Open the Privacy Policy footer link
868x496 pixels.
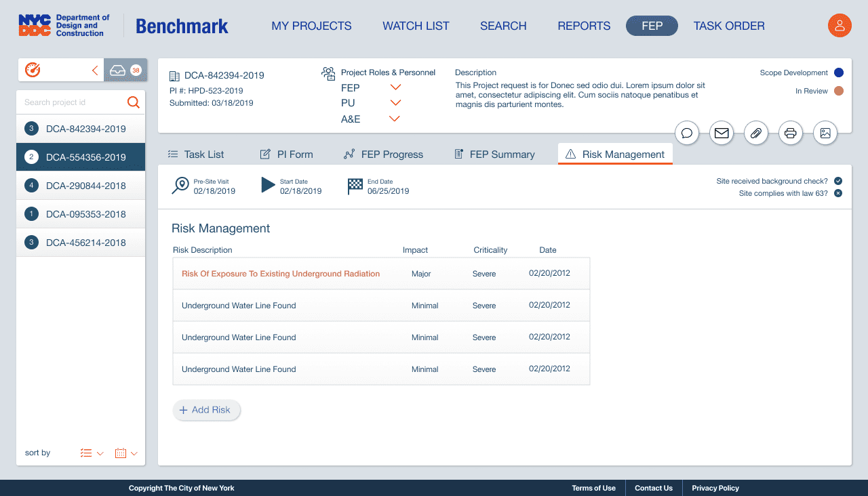715,488
